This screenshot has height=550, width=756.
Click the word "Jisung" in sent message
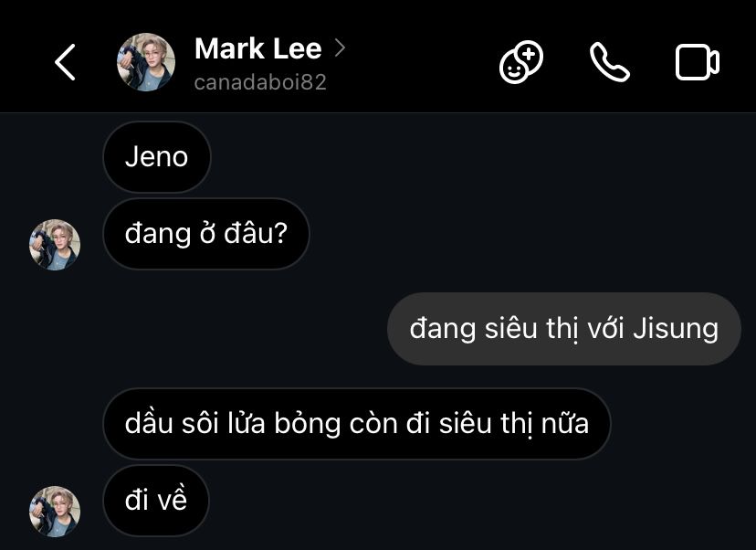676,329
